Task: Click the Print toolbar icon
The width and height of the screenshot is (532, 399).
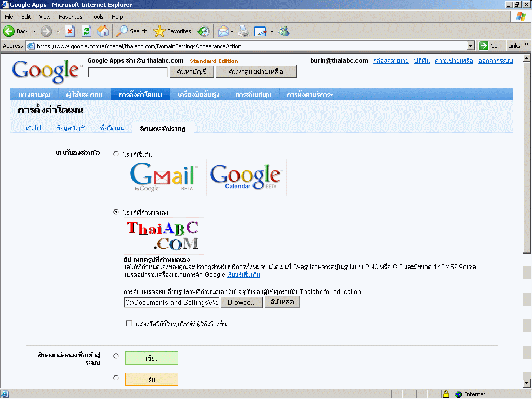Action: click(x=243, y=31)
